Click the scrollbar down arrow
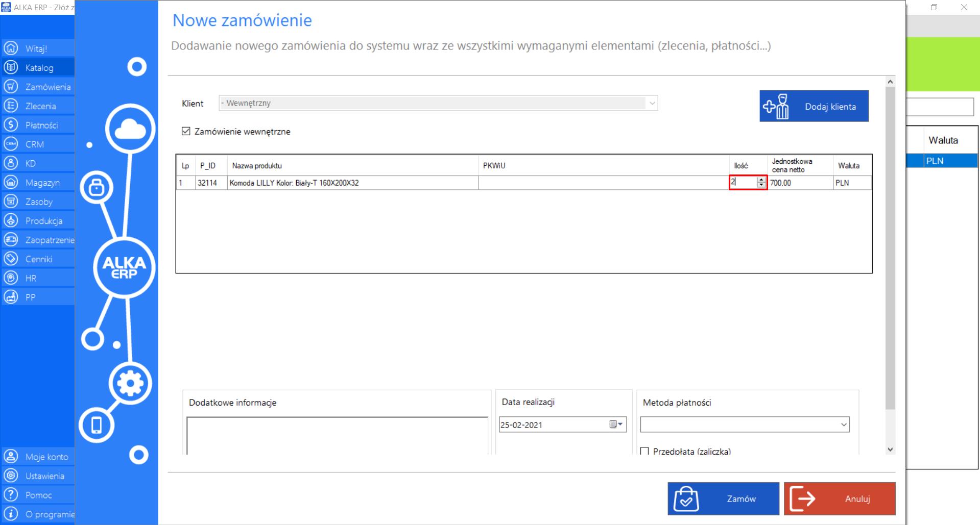Image resolution: width=980 pixels, height=525 pixels. 890,449
